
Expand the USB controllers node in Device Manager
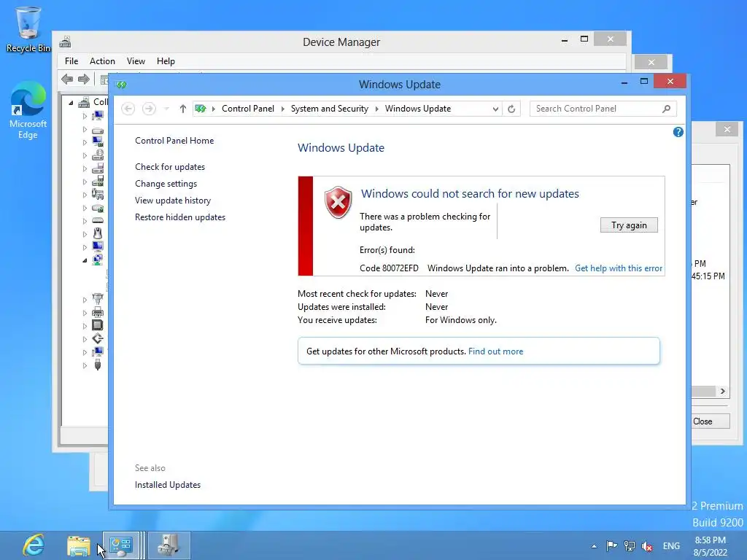tap(85, 366)
